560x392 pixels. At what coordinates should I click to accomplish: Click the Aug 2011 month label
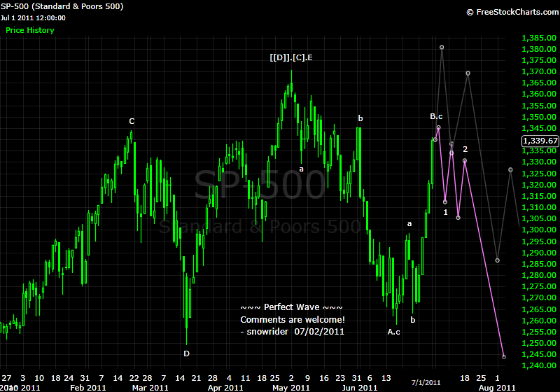tap(497, 388)
